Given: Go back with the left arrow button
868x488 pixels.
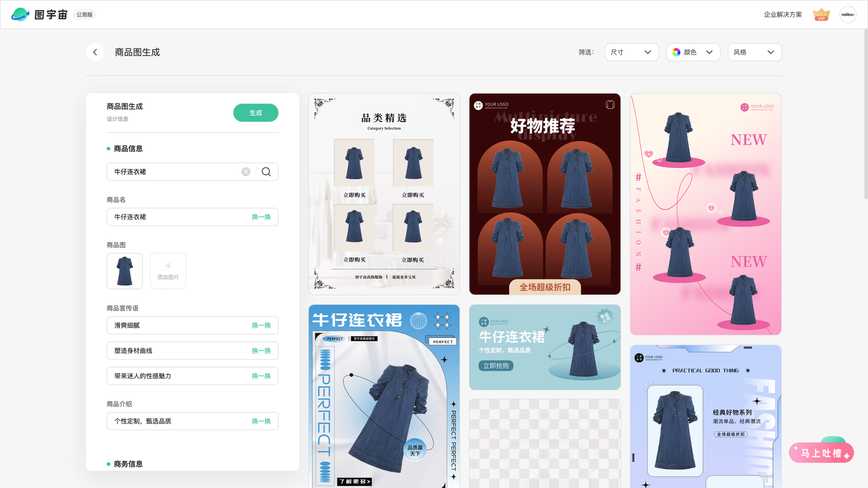Looking at the screenshot, I should pos(95,52).
